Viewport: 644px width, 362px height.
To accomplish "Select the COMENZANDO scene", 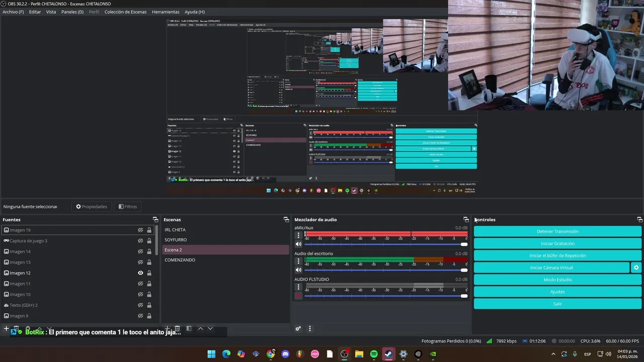I will coord(225,260).
